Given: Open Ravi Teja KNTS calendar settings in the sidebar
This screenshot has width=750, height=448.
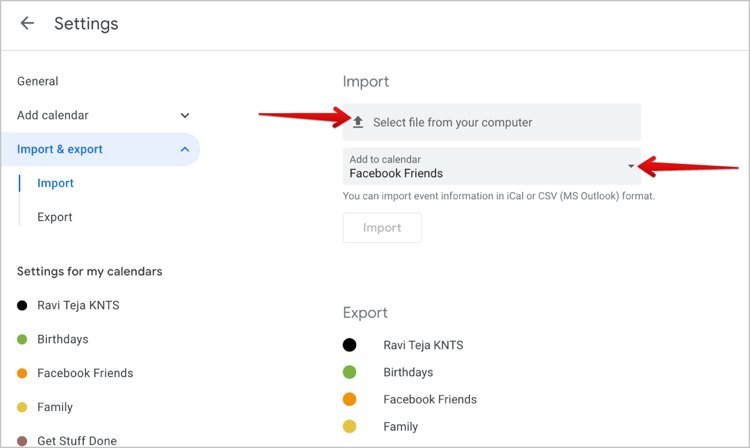Looking at the screenshot, I should (78, 305).
